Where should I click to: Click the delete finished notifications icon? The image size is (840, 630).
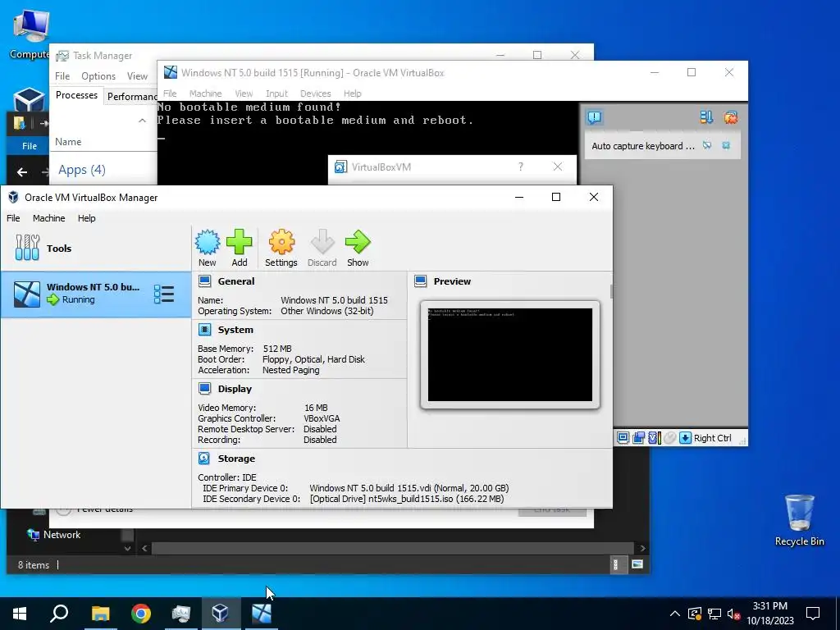click(x=731, y=117)
